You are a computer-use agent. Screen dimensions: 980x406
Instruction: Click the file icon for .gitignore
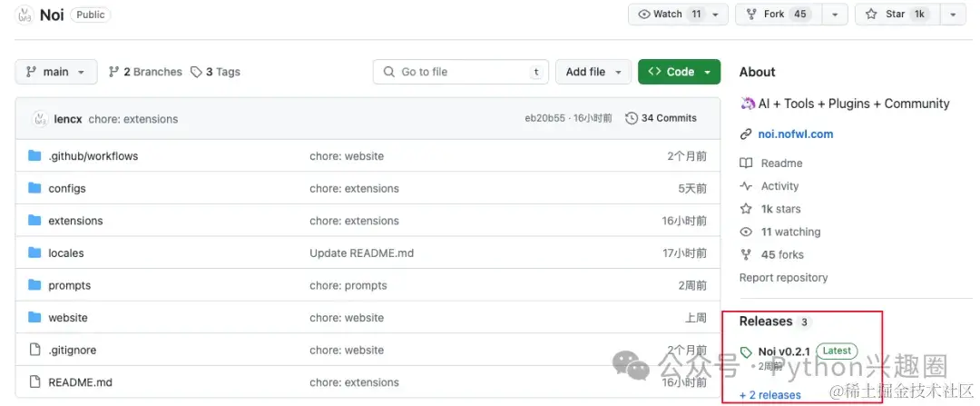pyautogui.click(x=35, y=351)
